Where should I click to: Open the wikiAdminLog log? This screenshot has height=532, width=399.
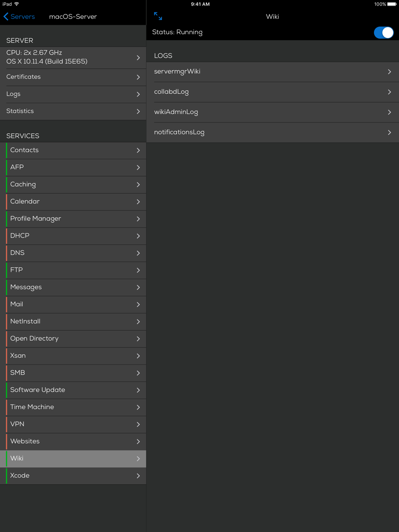[176, 112]
